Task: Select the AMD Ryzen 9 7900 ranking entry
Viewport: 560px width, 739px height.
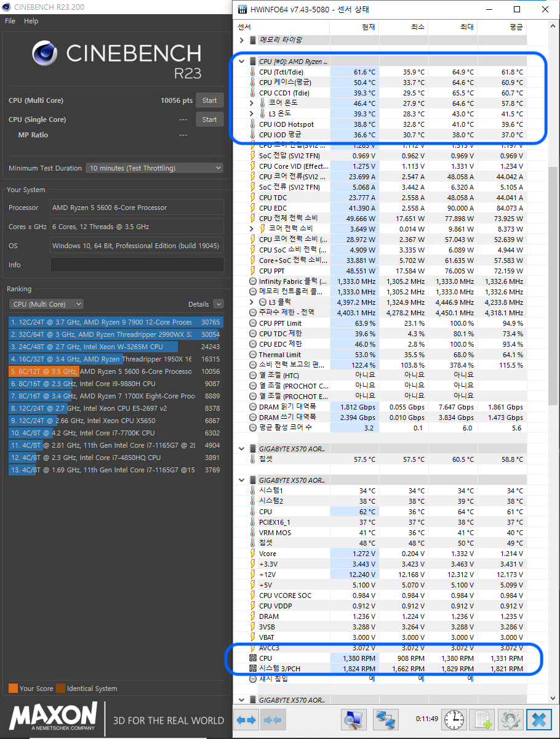Action: click(115, 322)
